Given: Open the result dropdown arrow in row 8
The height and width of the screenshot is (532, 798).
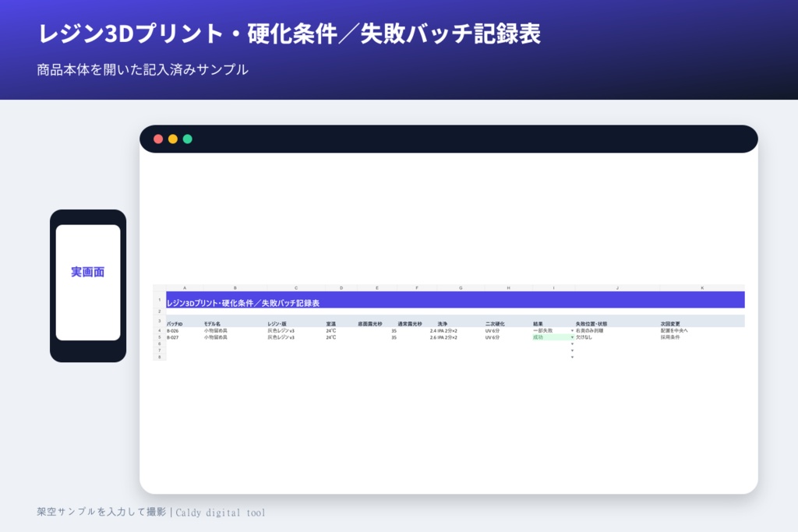Looking at the screenshot, I should coord(572,357).
